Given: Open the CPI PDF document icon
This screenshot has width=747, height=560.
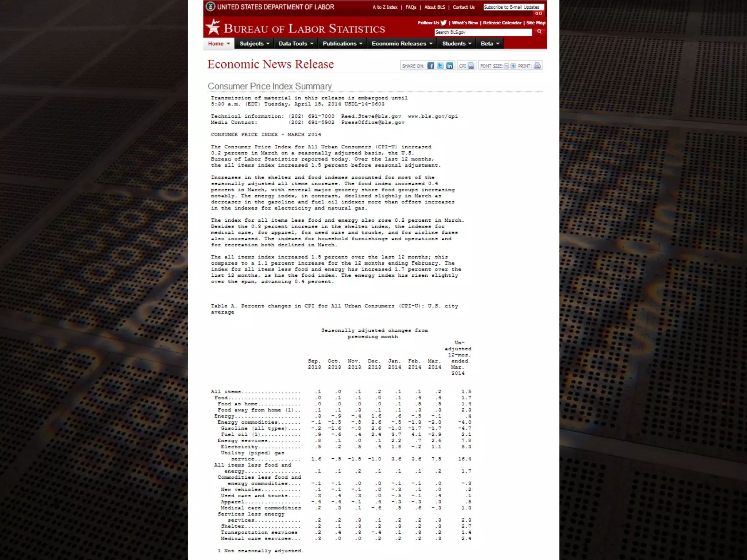Looking at the screenshot, I should 471,66.
